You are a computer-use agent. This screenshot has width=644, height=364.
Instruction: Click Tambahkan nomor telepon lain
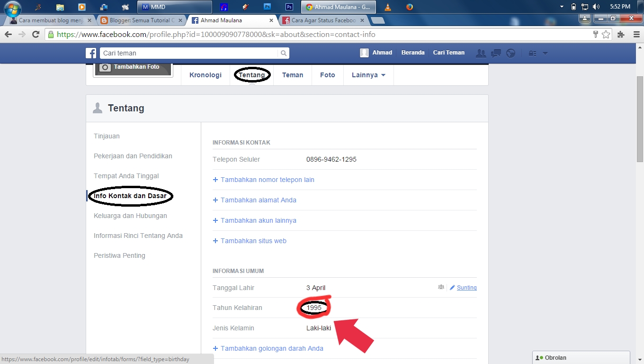tap(264, 180)
